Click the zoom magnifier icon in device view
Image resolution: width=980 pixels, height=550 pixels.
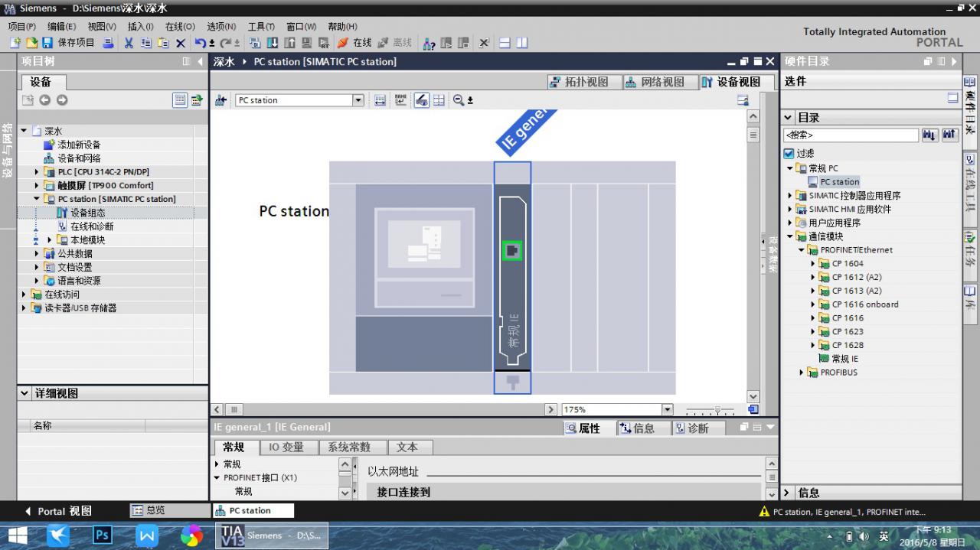[459, 100]
